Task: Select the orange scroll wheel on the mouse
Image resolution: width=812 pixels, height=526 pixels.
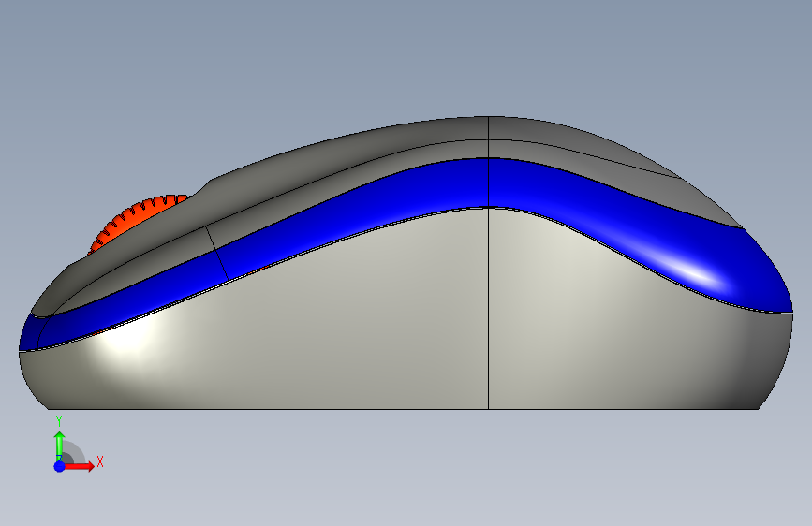Action: [138, 221]
